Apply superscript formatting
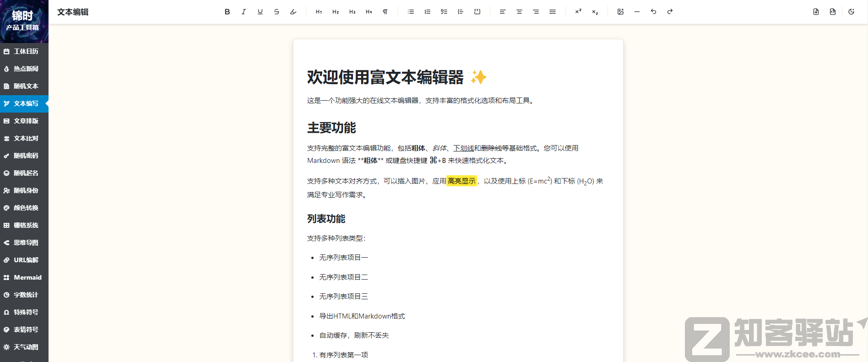This screenshot has width=868, height=362. (578, 12)
